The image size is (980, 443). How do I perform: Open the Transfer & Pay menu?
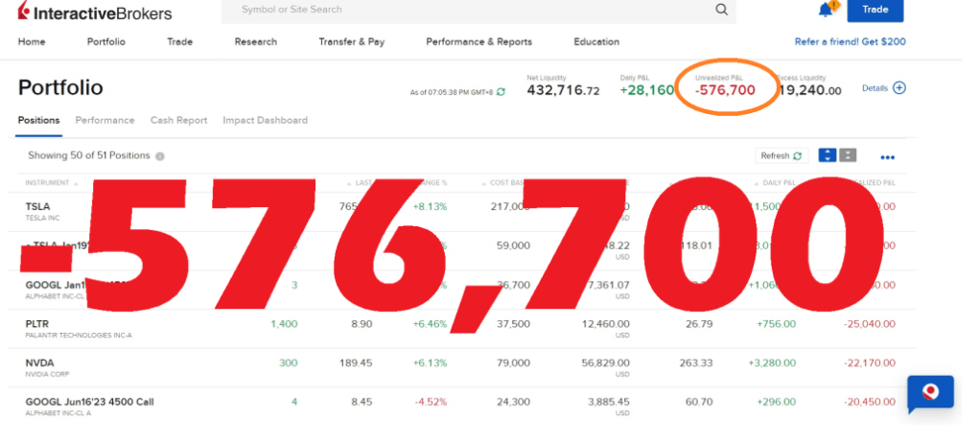click(x=351, y=42)
